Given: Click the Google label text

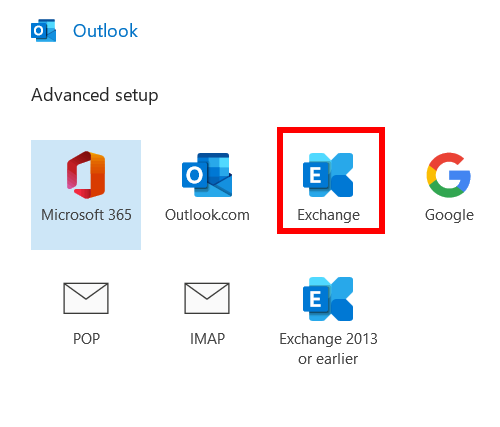Looking at the screenshot, I should pos(449,215).
